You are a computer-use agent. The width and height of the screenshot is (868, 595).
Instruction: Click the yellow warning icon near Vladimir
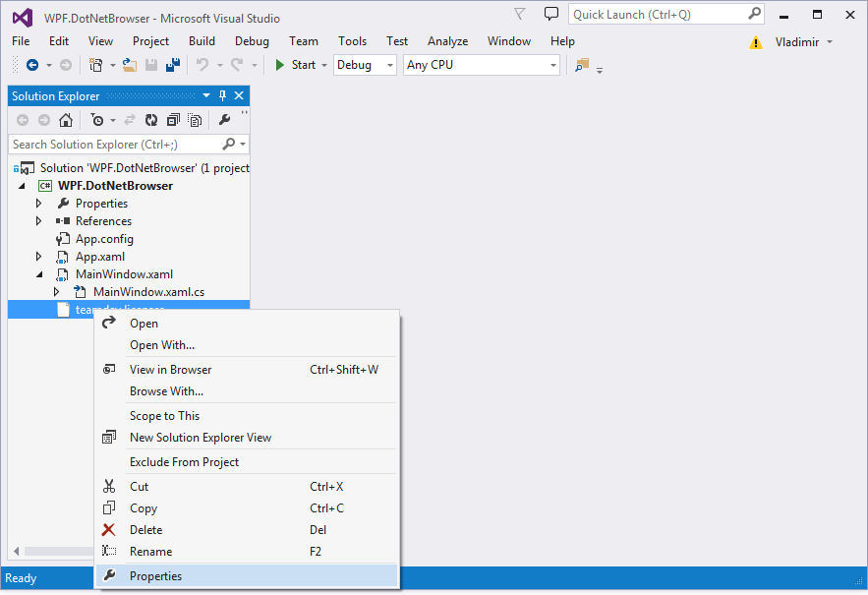(756, 42)
